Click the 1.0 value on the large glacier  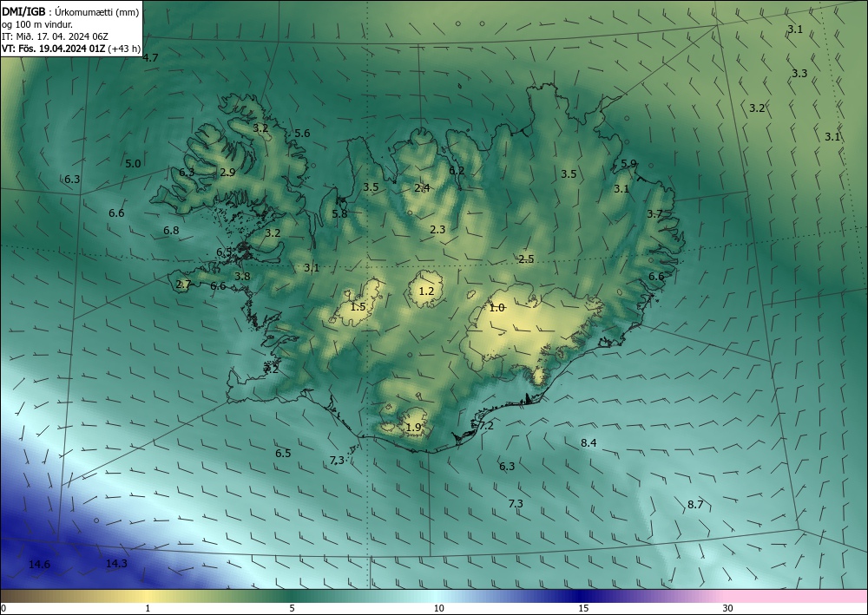496,308
